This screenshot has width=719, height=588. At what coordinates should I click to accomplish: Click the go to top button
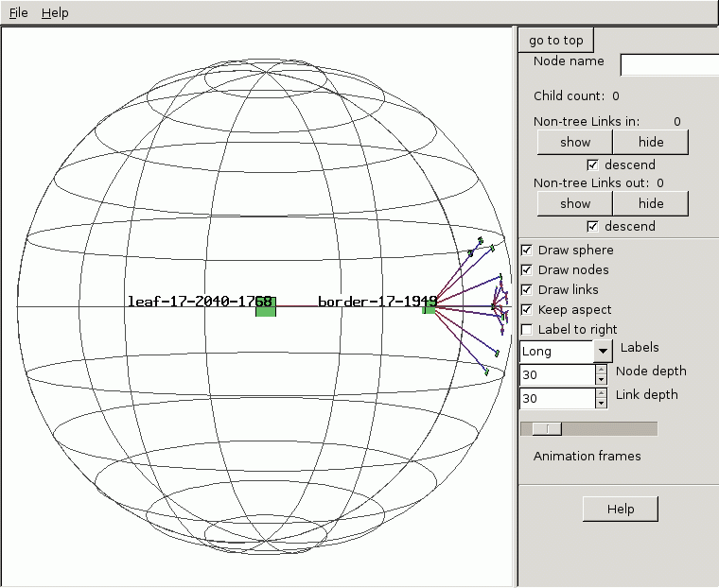pyautogui.click(x=555, y=41)
